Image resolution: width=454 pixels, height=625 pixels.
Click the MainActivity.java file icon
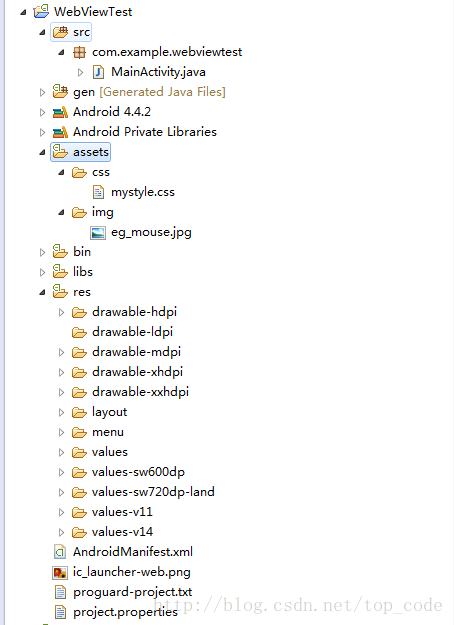pyautogui.click(x=98, y=72)
